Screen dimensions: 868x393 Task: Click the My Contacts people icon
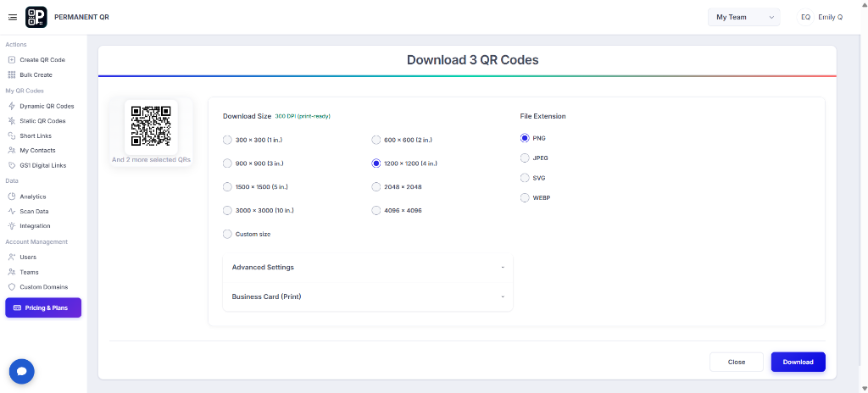[x=12, y=150]
